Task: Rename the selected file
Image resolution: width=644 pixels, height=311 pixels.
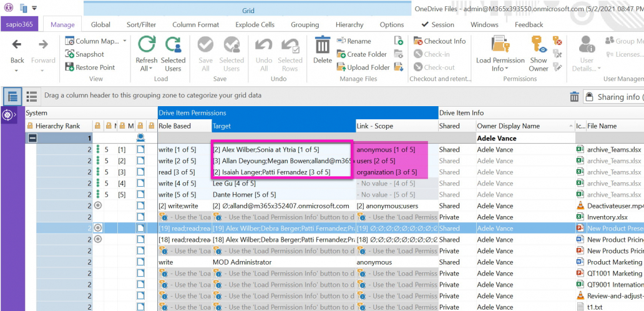Action: 354,41
